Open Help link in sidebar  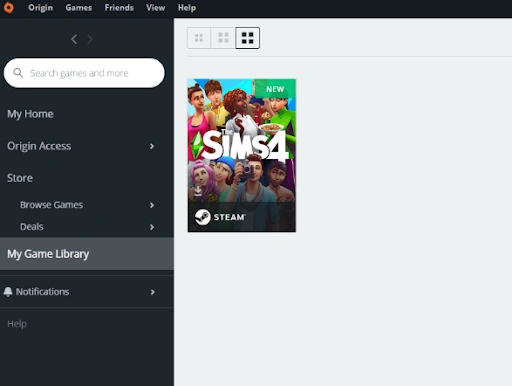point(17,324)
